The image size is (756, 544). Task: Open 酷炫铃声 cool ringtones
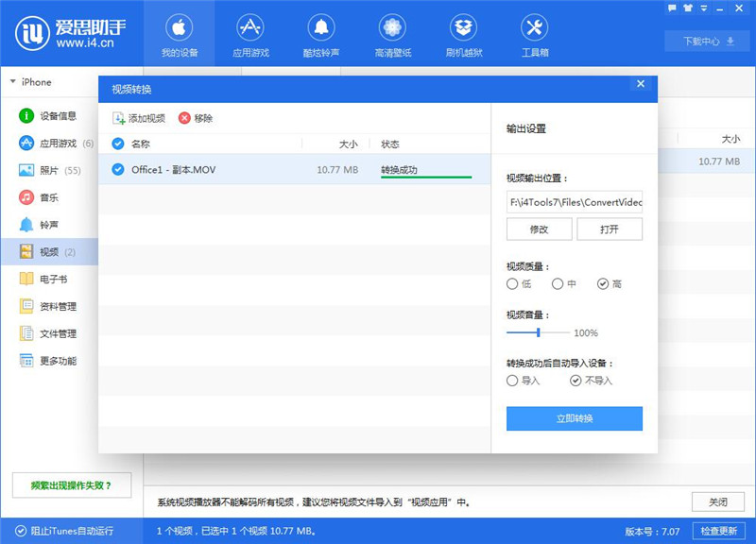[x=323, y=35]
